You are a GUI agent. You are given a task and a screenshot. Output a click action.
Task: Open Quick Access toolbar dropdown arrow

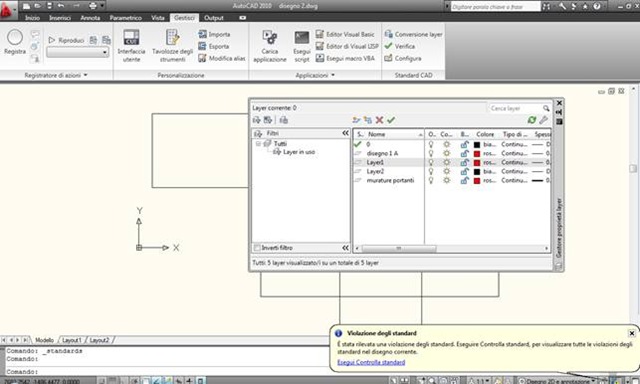pyautogui.click(x=102, y=6)
